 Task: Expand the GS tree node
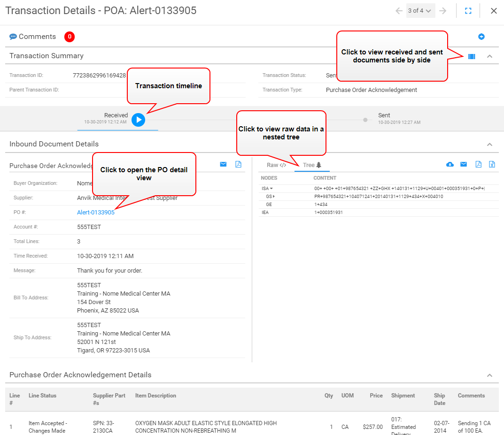[x=273, y=197]
